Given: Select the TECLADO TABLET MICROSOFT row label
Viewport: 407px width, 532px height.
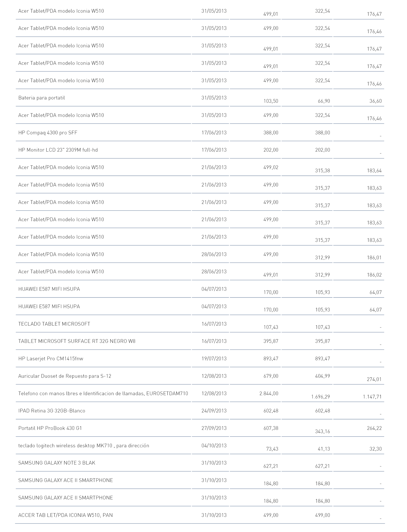Looking at the screenshot, I should pyautogui.click(x=54, y=324).
